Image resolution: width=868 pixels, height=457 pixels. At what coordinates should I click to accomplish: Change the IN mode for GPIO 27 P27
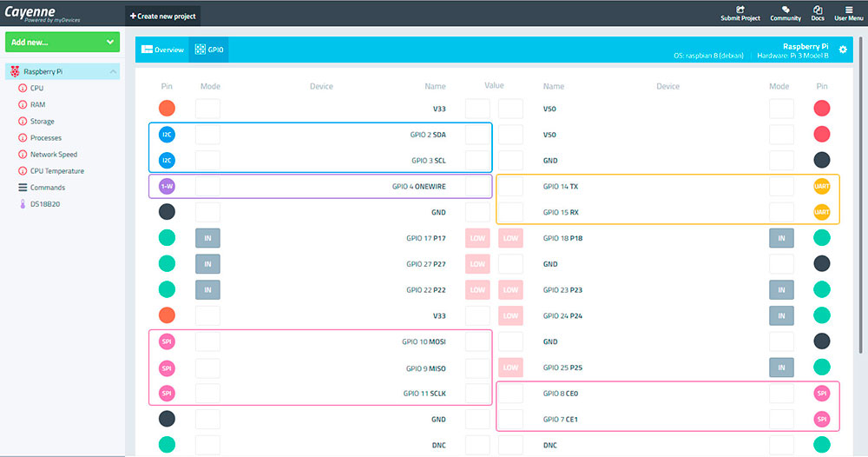pyautogui.click(x=207, y=263)
